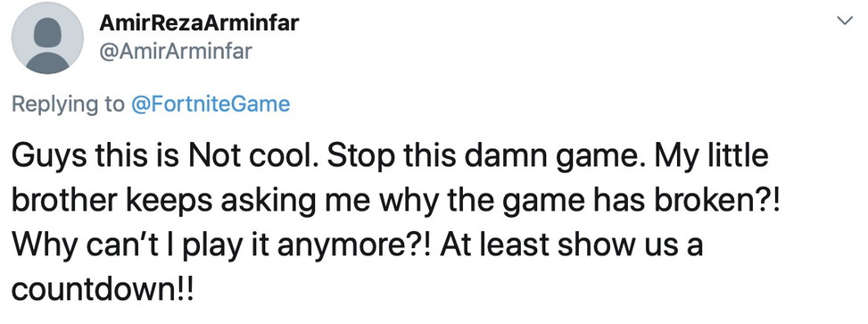Open the @FortniteGame mention link
Viewport: 868px width, 324px height.
[211, 104]
